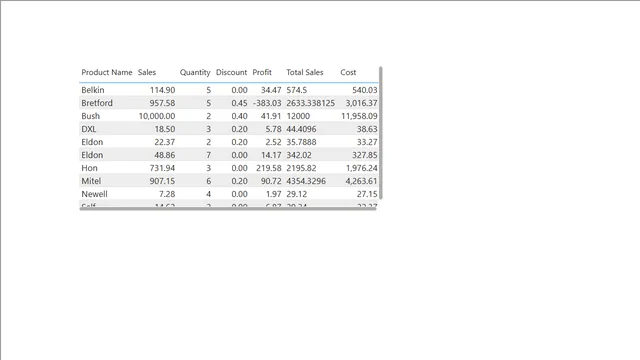Viewport: 640px width, 360px height.
Task: Click the 4,263.61 cost value
Action: tap(362, 181)
